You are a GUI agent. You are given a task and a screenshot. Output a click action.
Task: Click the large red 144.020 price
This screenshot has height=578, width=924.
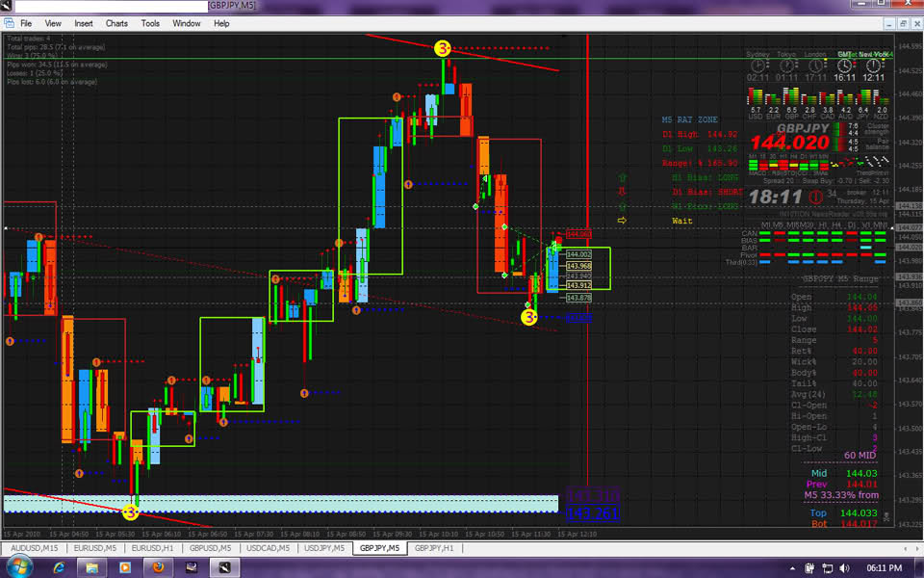(789, 143)
